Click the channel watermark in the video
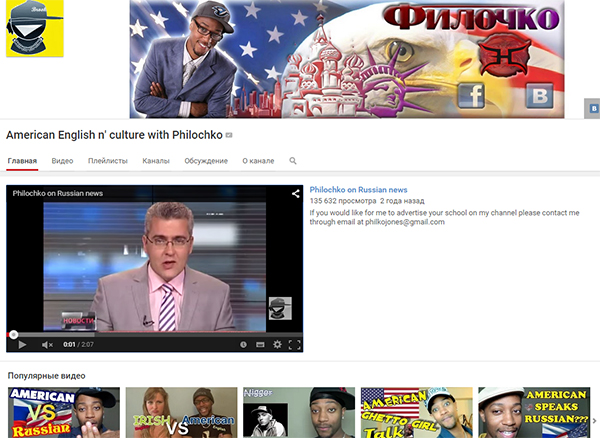The height and width of the screenshot is (438, 600). click(280, 309)
